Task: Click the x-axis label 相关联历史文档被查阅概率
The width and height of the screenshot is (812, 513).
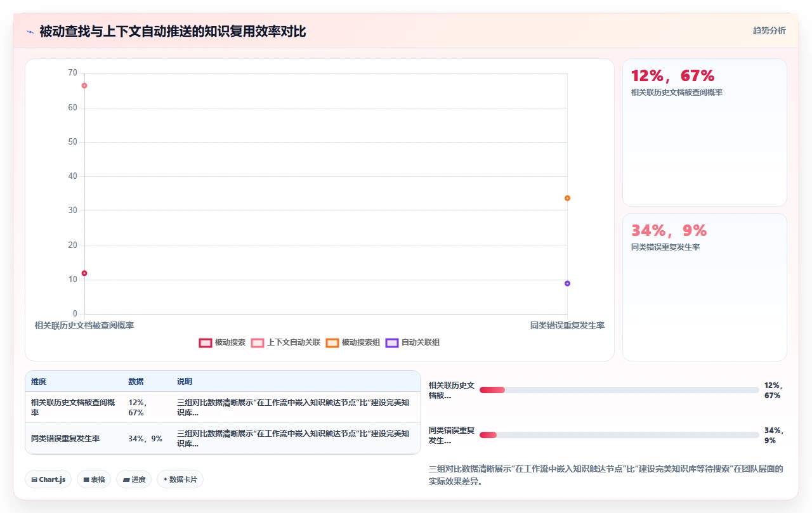Action: click(84, 325)
